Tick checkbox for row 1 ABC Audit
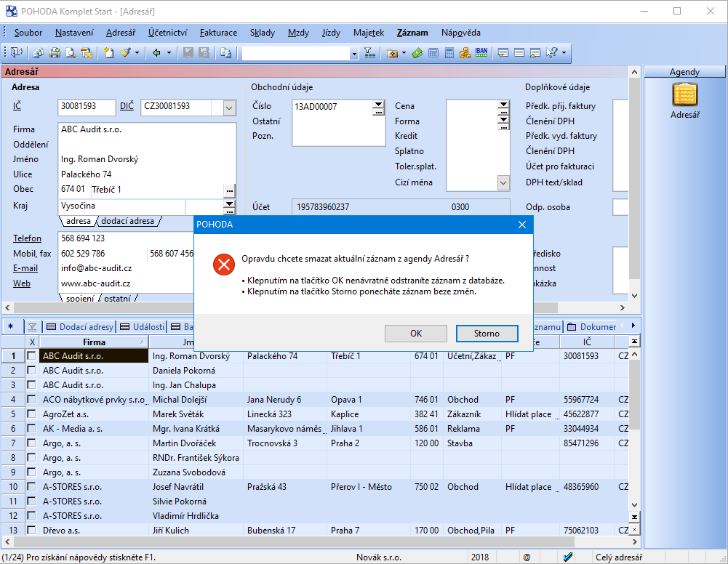The image size is (728, 564). [x=31, y=355]
